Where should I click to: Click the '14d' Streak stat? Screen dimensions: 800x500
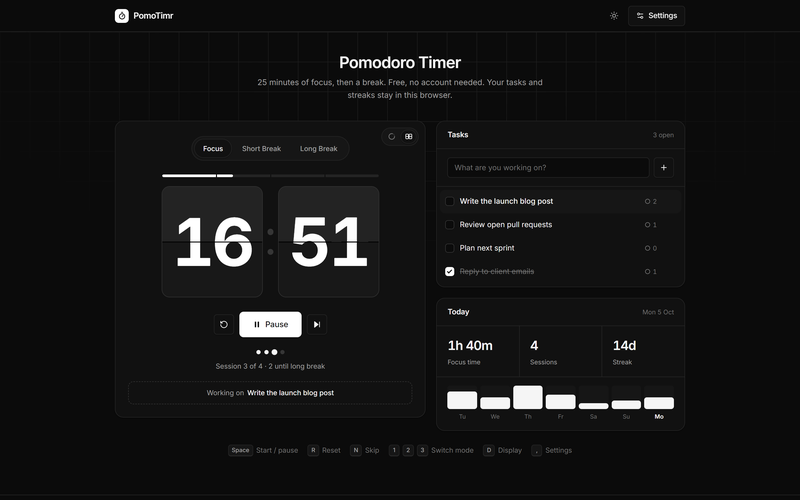pos(624,346)
